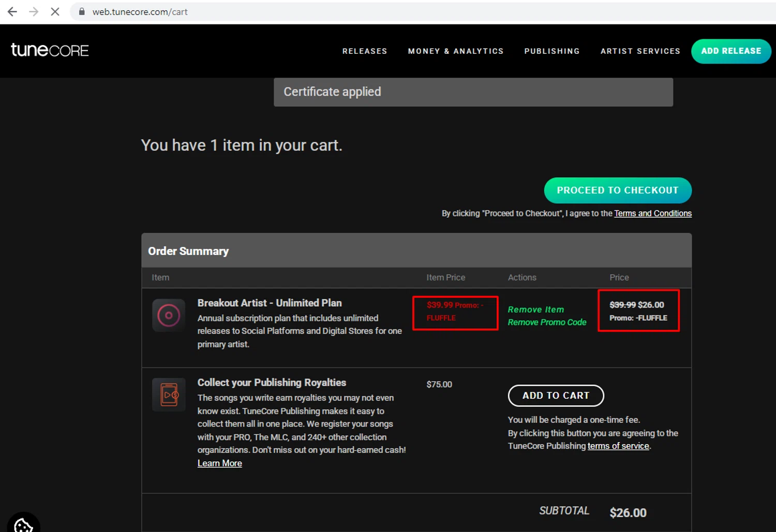Screen dimensions: 776x532
Task: Open the Artist Services menu
Action: [640, 51]
